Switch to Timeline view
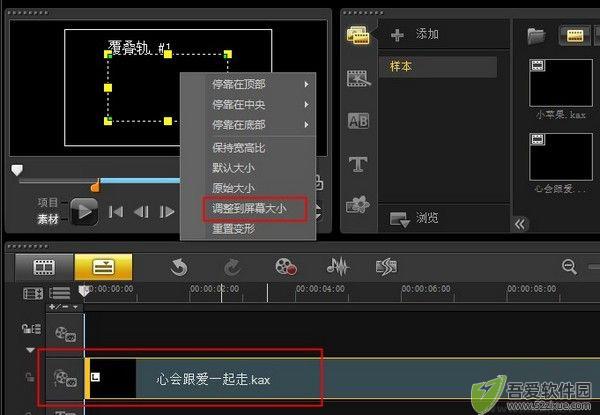 pos(103,267)
